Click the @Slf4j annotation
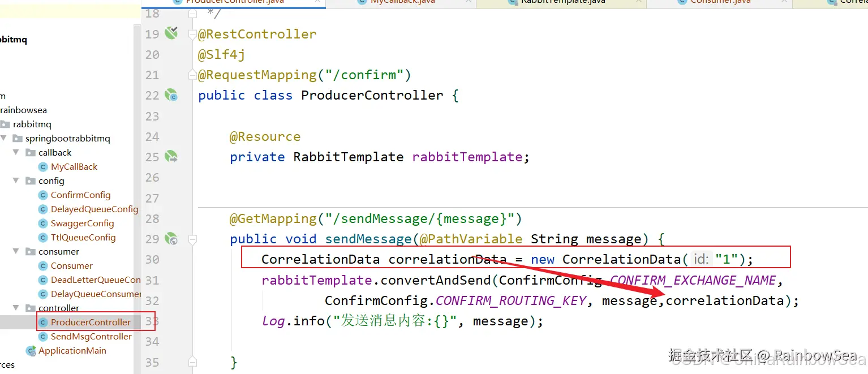Viewport: 868px width, 374px height. pyautogui.click(x=221, y=54)
